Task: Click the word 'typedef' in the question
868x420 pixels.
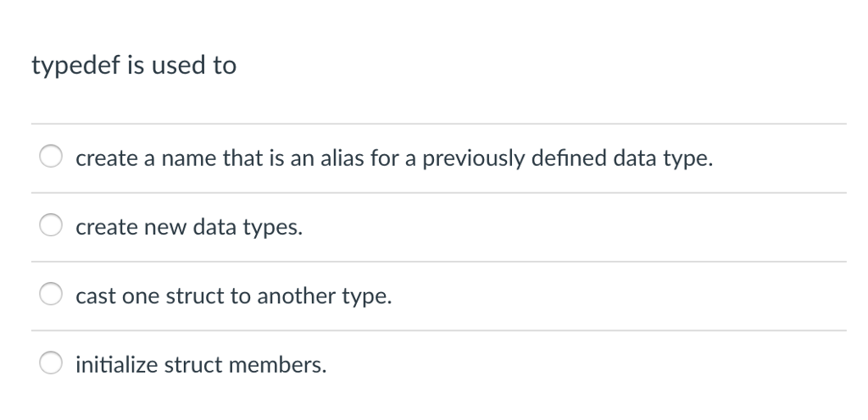Action: [x=71, y=65]
